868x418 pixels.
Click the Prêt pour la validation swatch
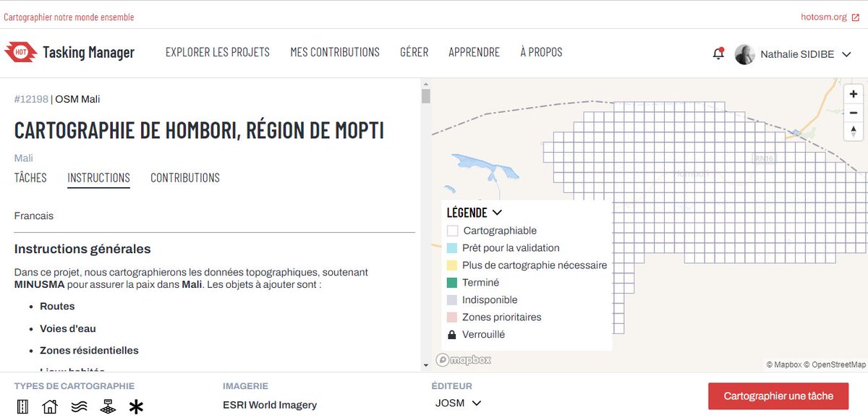(452, 248)
